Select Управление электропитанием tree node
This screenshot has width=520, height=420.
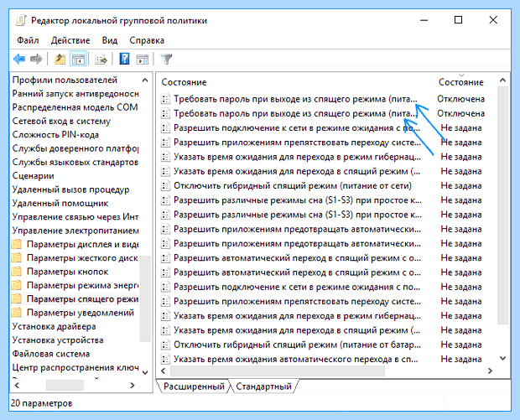[x=75, y=231]
